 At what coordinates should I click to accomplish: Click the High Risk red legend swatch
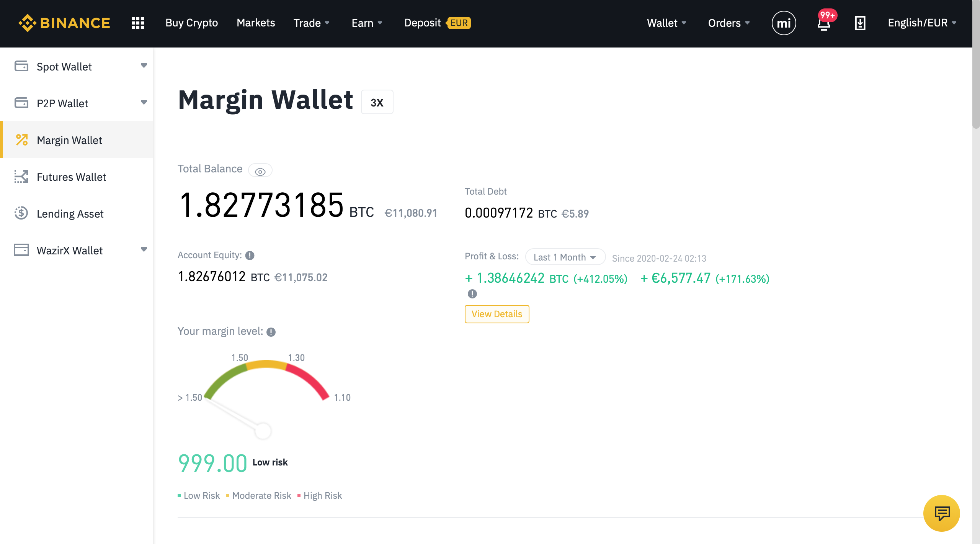coord(299,496)
